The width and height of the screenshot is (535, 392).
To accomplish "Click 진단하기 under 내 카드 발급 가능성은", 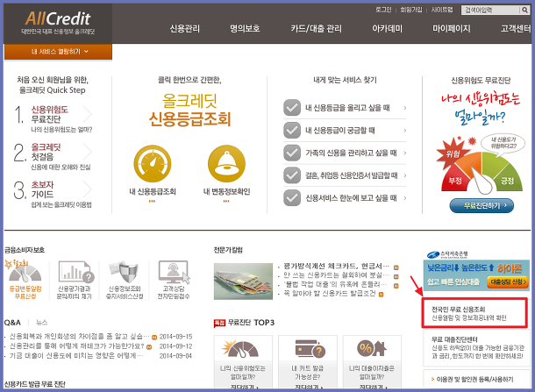I will point(308,387).
